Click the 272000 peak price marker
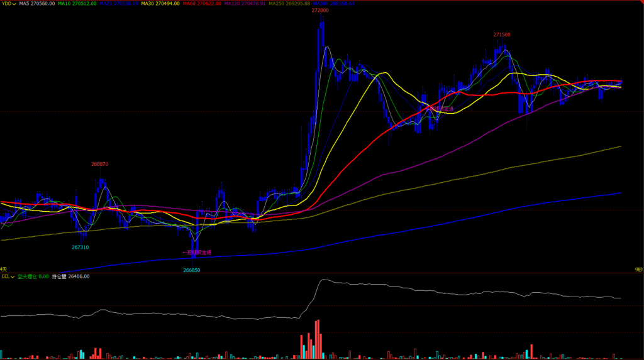Screen dimensions: 644x360 pos(320,11)
